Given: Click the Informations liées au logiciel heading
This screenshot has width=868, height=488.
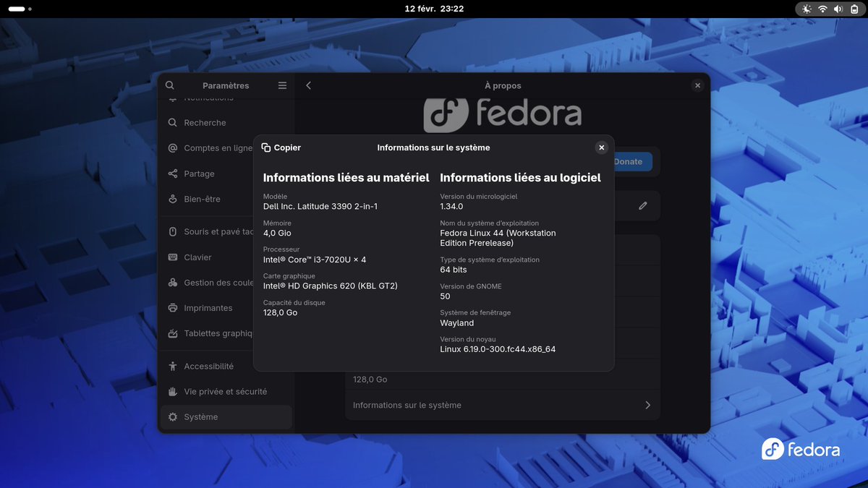Looking at the screenshot, I should tap(521, 178).
